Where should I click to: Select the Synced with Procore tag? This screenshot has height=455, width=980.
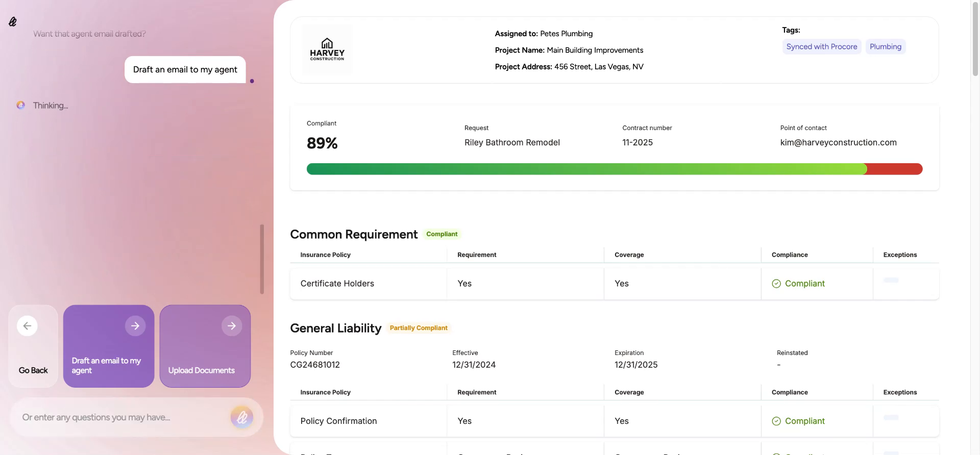pos(821,46)
